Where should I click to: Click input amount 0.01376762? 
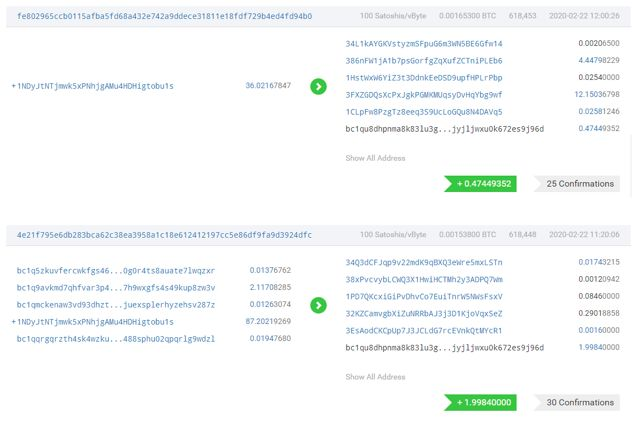point(270,270)
